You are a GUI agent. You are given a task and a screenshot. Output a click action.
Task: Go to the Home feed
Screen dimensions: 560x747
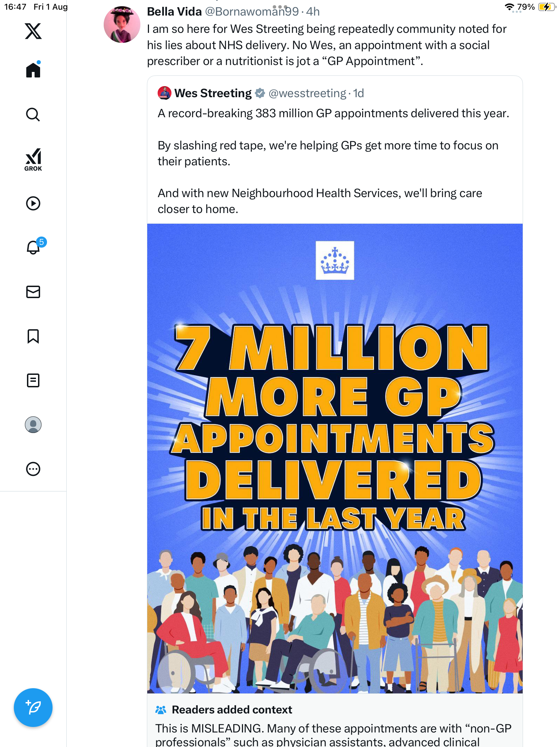click(33, 70)
